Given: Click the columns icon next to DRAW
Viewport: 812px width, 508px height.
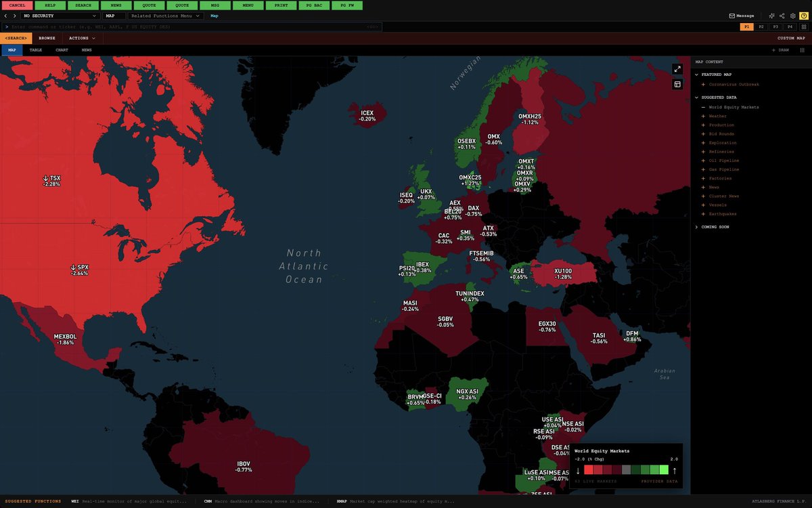Looking at the screenshot, I should click(x=802, y=50).
